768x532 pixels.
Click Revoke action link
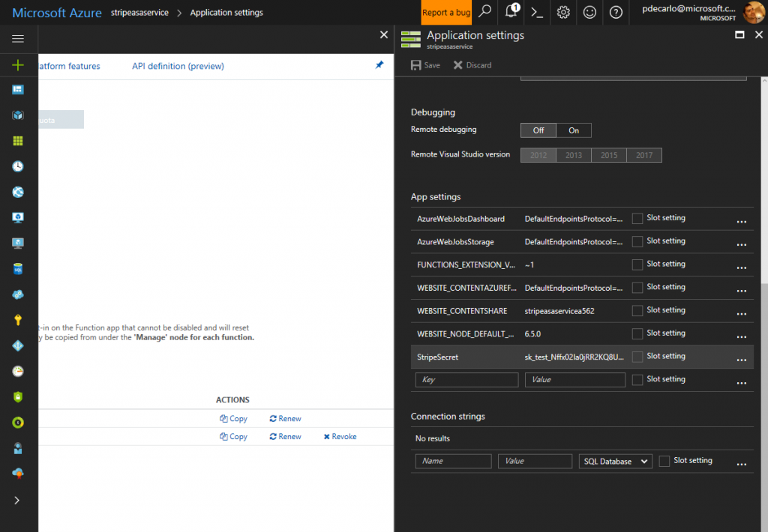pyautogui.click(x=340, y=437)
